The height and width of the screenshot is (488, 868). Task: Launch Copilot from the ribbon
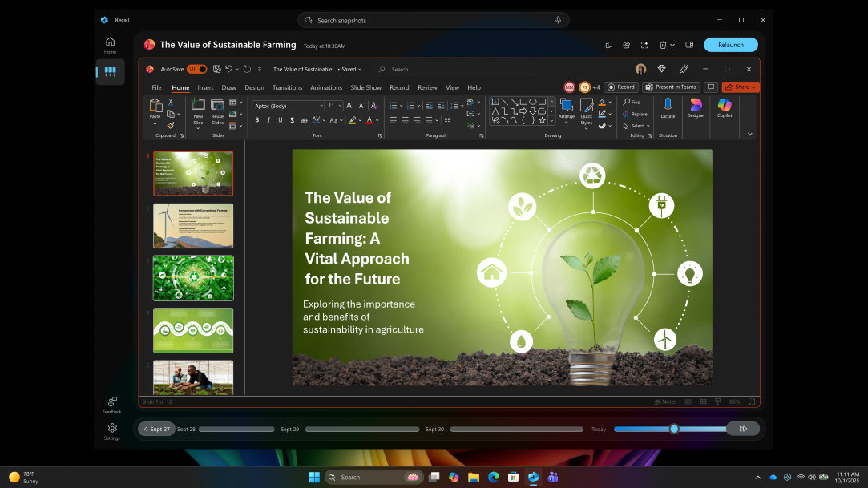click(725, 106)
